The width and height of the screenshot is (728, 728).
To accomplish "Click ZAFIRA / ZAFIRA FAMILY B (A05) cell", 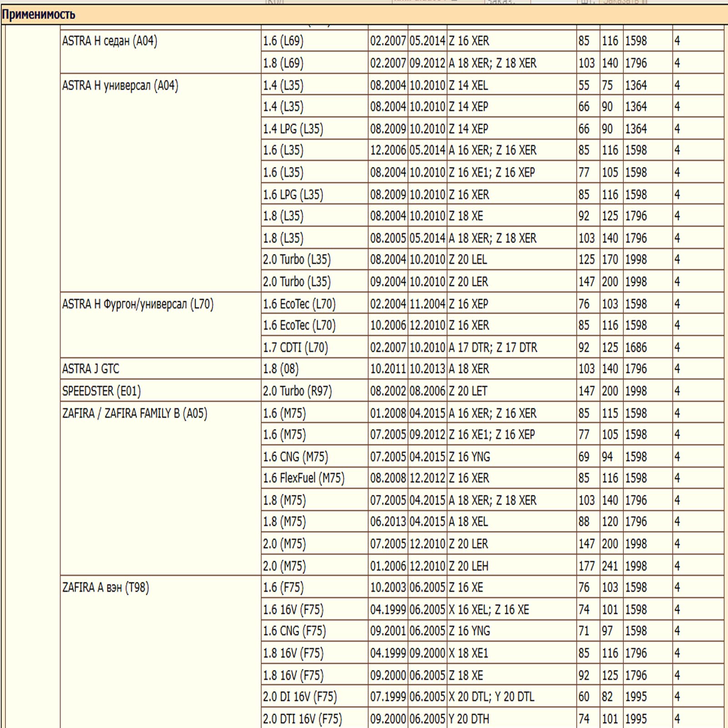I will click(x=135, y=413).
